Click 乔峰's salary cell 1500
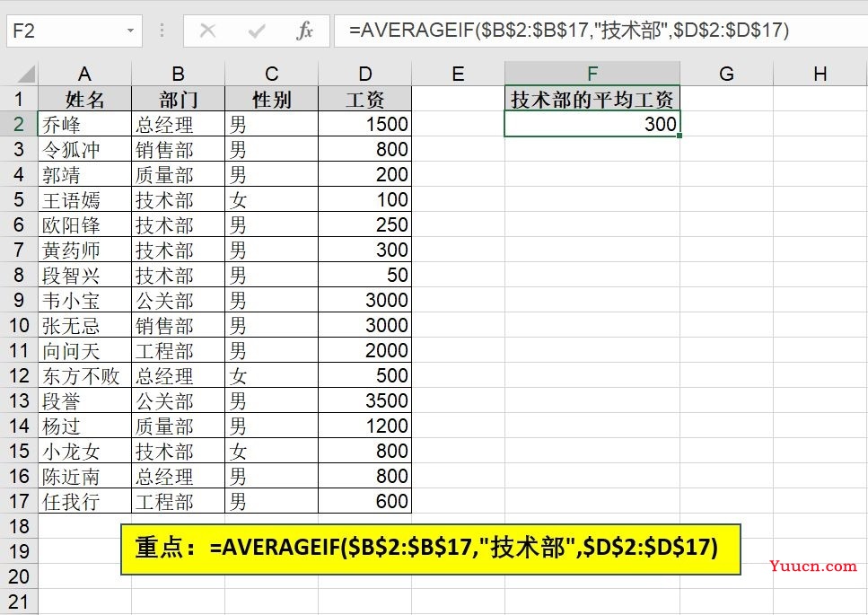Screen dimensions: 868x615 coord(364,124)
